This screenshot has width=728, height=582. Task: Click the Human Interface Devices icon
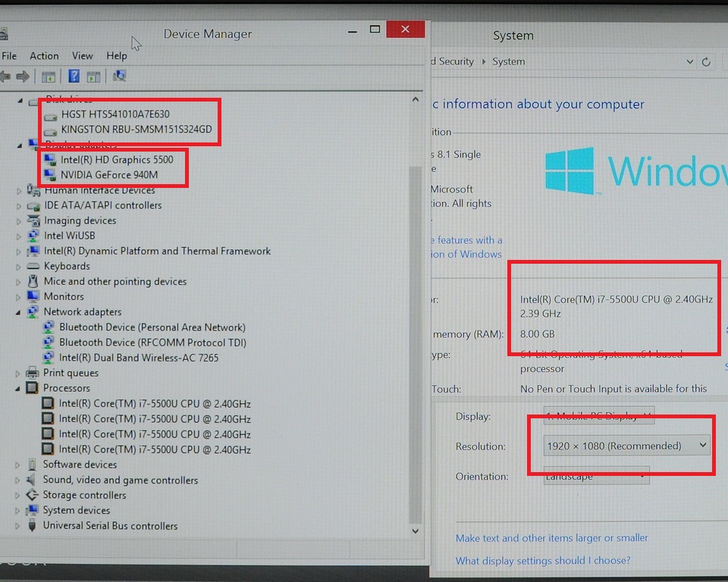click(x=33, y=189)
